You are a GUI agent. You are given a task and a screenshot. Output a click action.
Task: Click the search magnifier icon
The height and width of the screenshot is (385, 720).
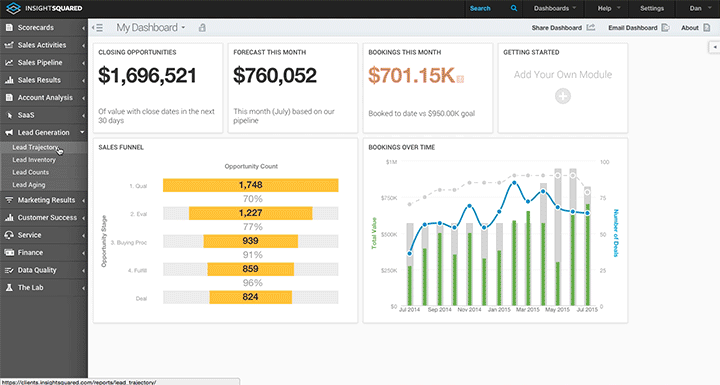(x=514, y=8)
